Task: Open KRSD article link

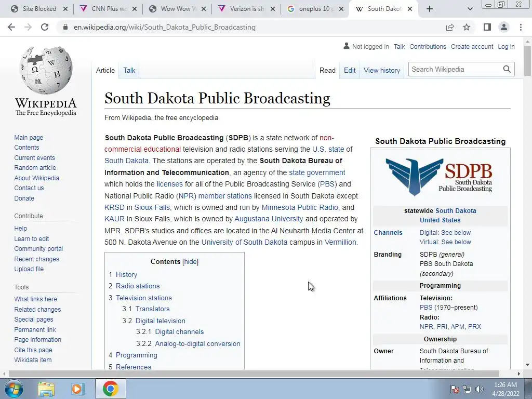Action: click(114, 207)
